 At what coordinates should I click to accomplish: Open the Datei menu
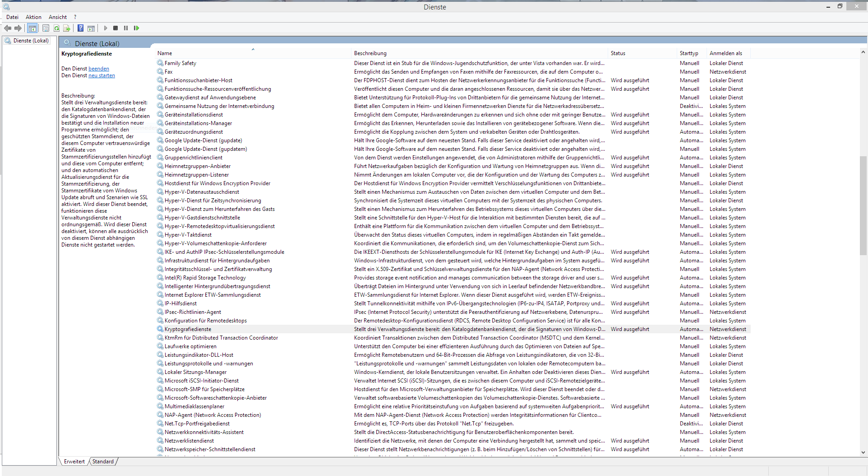click(x=12, y=17)
